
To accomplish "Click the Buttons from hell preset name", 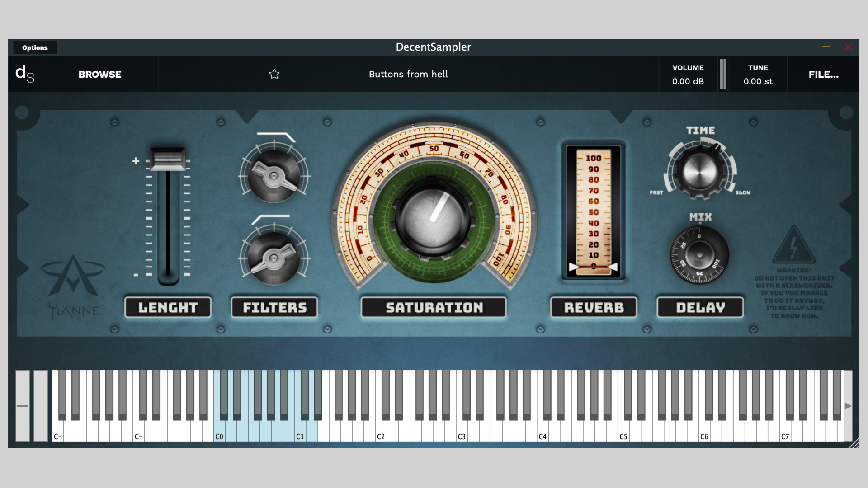I will (x=408, y=74).
